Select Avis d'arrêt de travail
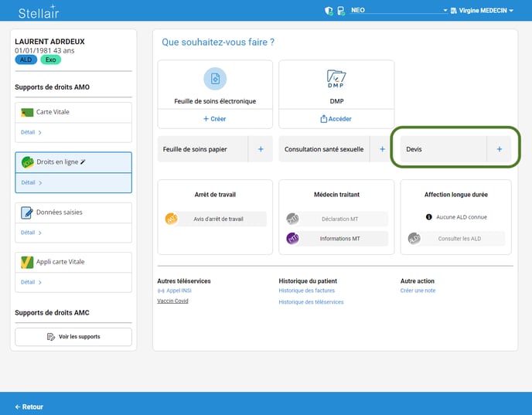The image size is (532, 415). (x=218, y=219)
